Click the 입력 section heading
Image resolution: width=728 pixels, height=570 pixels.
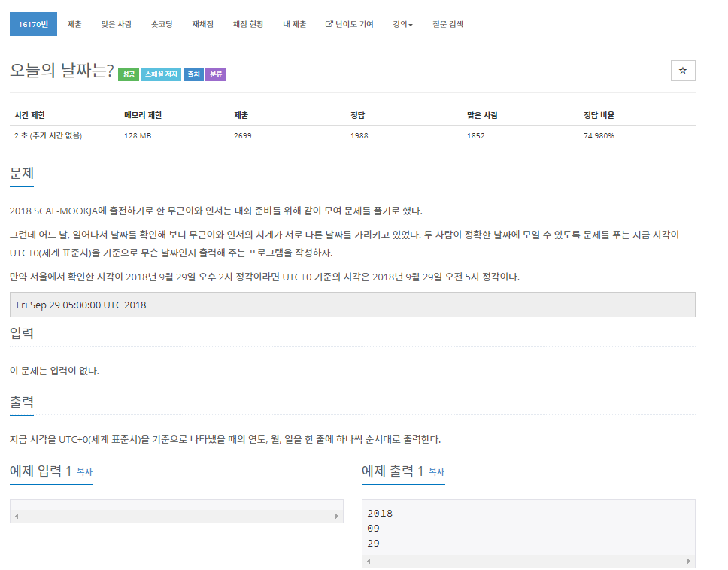[x=21, y=333]
